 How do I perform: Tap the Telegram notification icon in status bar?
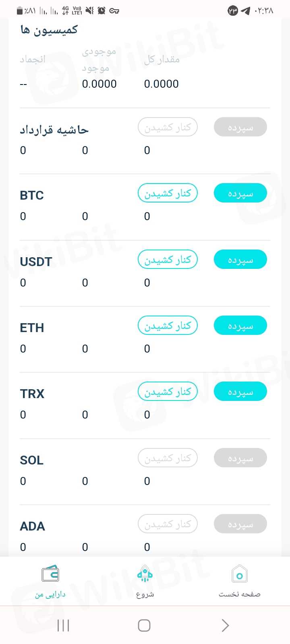245,11
